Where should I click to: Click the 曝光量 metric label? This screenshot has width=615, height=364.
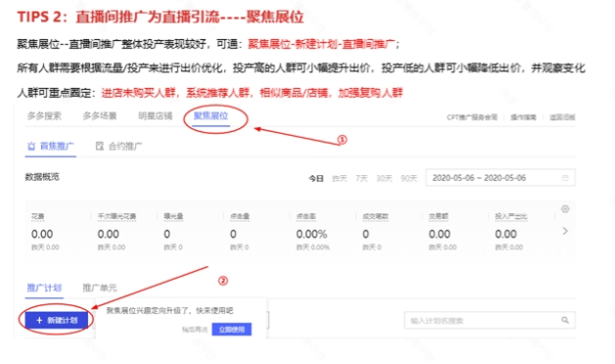173,216
